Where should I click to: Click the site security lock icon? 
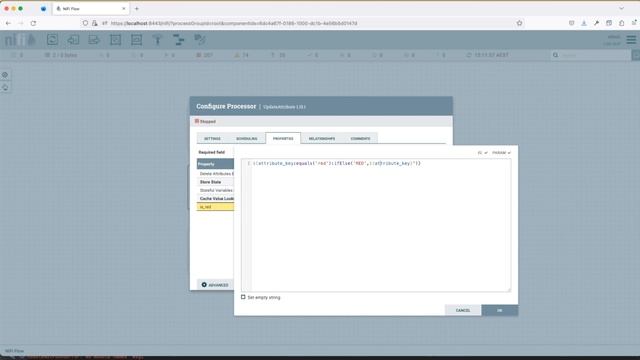pos(95,23)
